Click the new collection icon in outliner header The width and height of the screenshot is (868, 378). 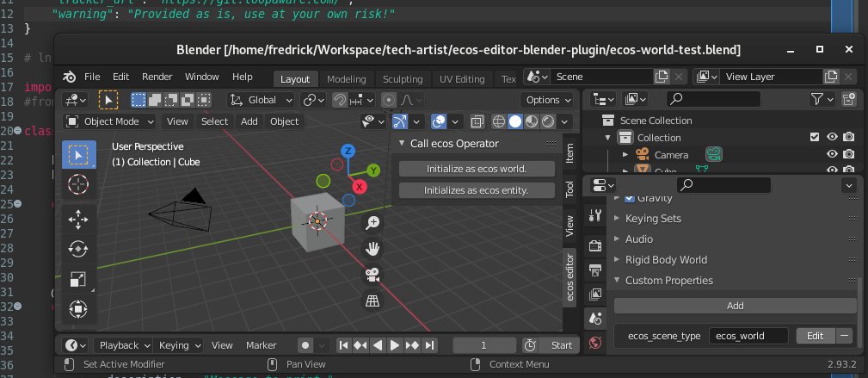pos(848,99)
